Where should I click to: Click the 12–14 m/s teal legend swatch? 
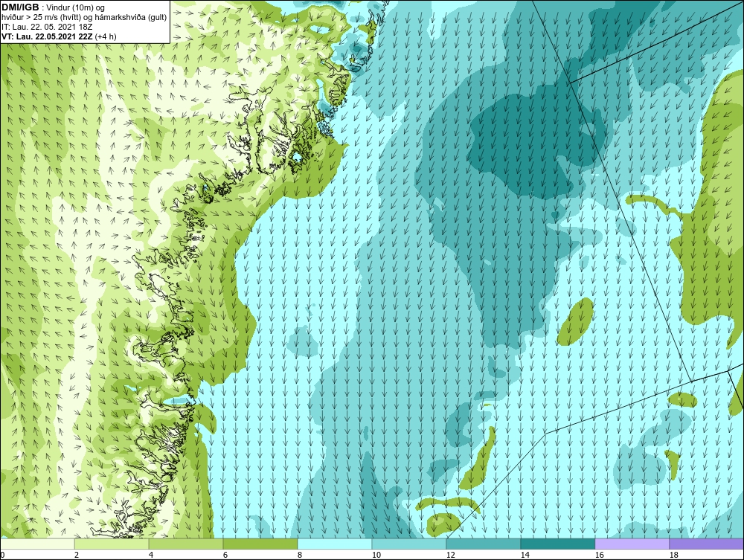click(x=484, y=544)
